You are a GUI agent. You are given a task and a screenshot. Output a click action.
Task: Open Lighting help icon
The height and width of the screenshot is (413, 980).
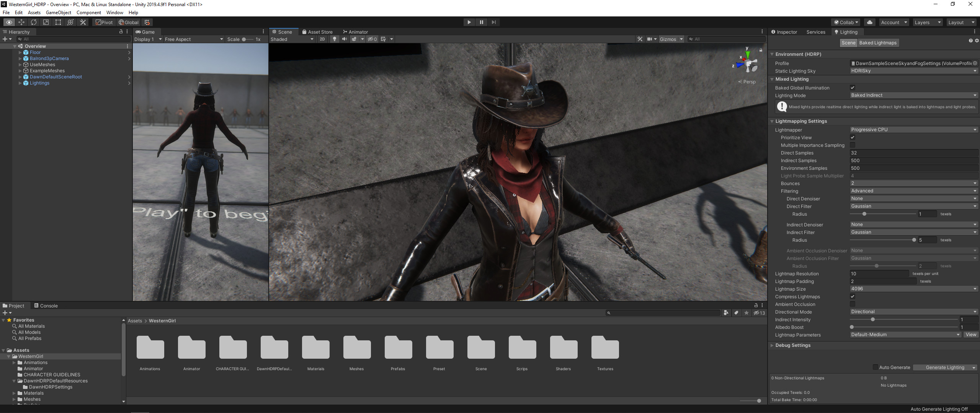[x=970, y=41]
